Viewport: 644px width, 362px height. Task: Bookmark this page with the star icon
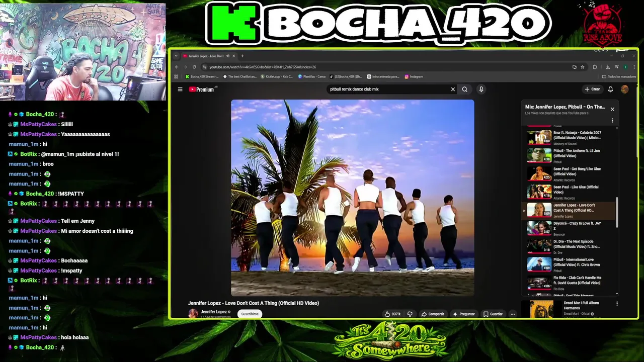[x=583, y=67]
